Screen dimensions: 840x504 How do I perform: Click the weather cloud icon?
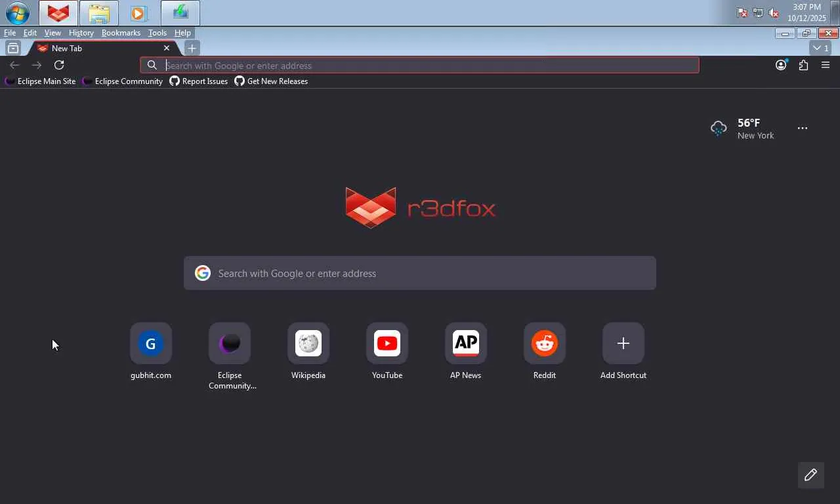click(x=719, y=128)
